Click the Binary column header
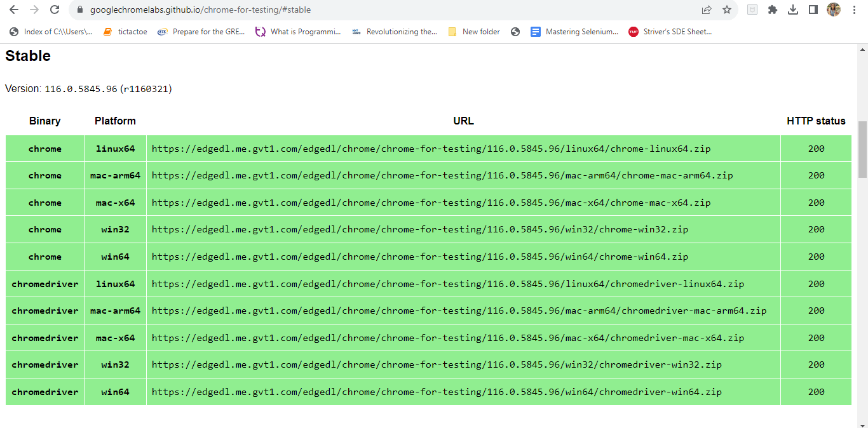The height and width of the screenshot is (428, 868). [x=45, y=121]
